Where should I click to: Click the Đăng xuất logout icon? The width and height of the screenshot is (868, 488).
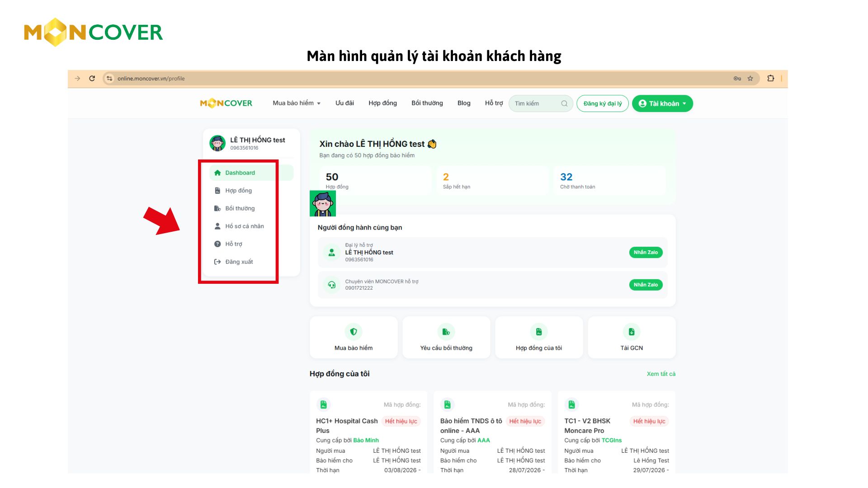tap(217, 262)
